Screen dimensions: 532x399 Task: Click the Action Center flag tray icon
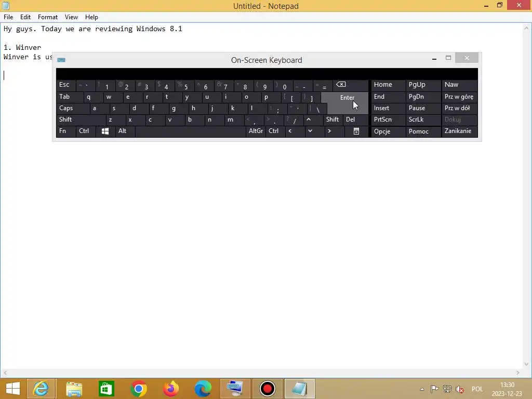(434, 389)
